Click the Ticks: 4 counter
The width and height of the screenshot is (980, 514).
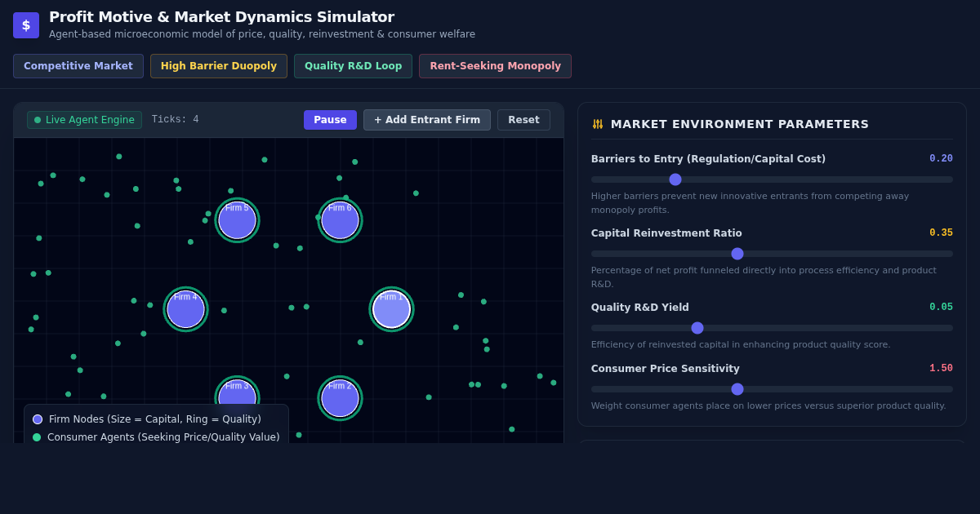pos(175,120)
